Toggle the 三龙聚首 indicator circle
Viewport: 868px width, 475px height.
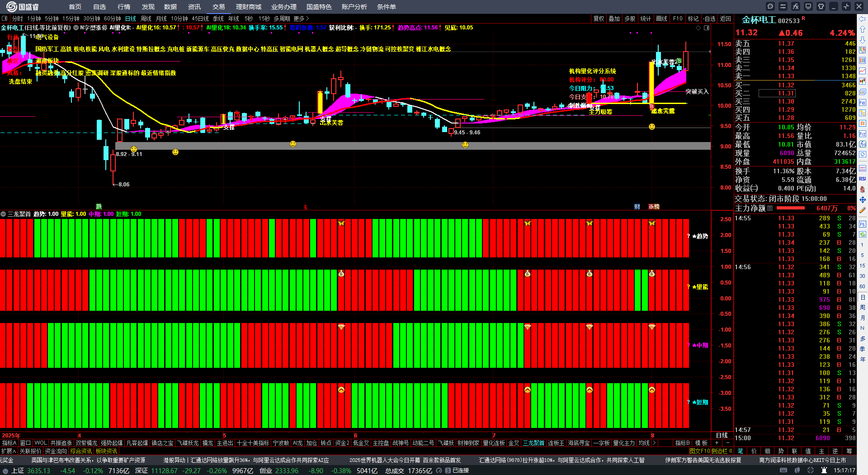(3, 214)
